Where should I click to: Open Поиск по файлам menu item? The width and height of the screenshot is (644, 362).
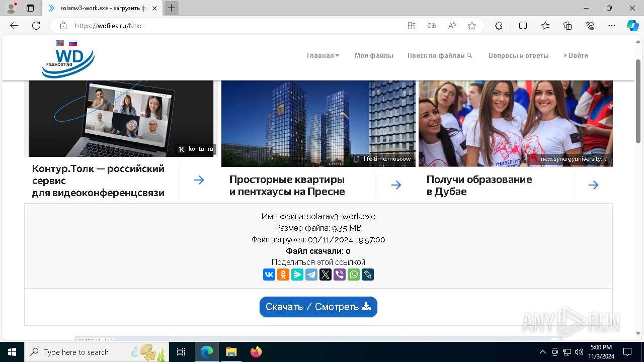point(440,56)
